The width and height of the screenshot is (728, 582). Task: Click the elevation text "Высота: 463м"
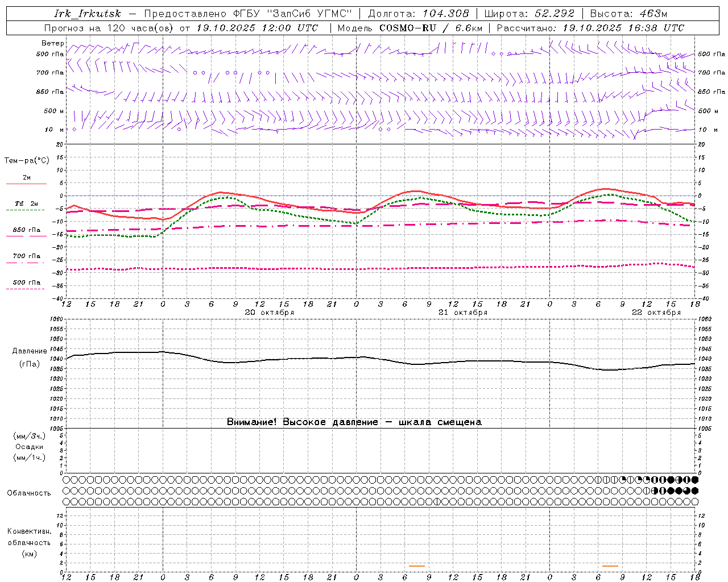[628, 14]
